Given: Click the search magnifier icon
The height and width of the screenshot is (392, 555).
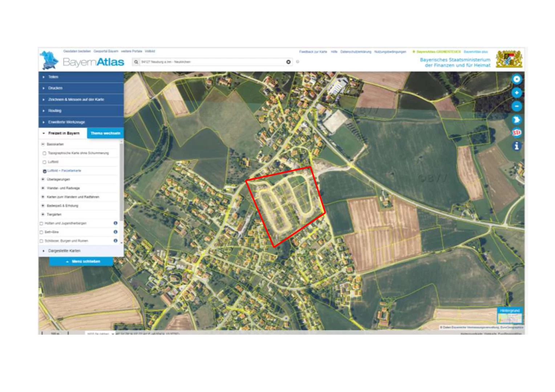Looking at the screenshot, I should click(136, 62).
